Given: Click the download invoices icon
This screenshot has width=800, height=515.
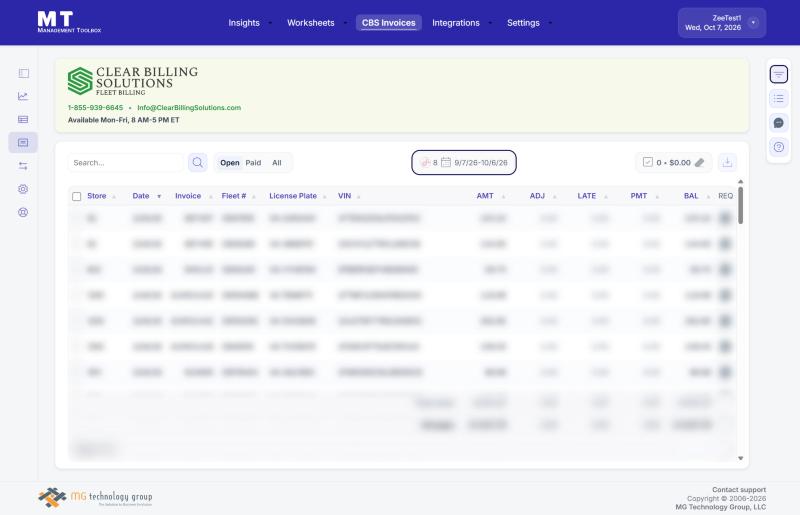Looking at the screenshot, I should 727,162.
